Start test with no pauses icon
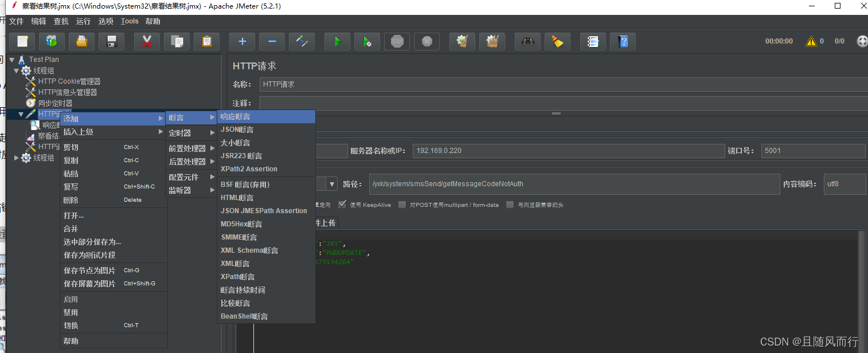868x353 pixels. 367,41
